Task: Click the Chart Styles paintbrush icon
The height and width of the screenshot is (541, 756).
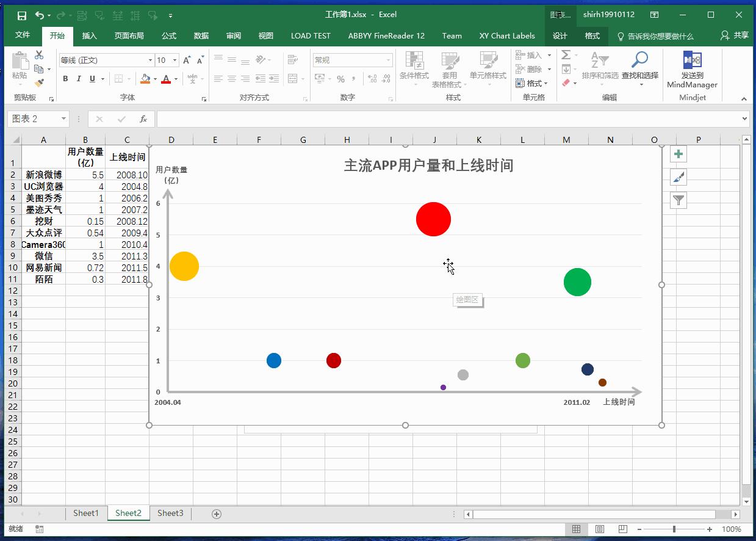Action: coord(679,177)
